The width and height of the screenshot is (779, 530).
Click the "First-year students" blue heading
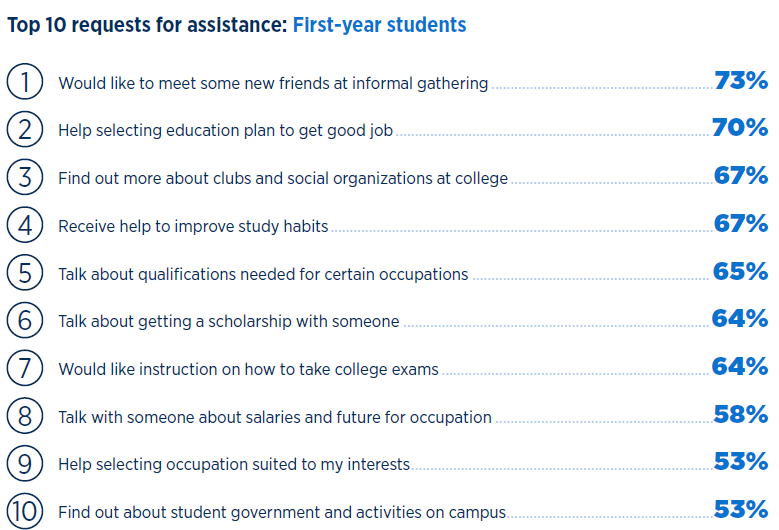click(x=379, y=24)
